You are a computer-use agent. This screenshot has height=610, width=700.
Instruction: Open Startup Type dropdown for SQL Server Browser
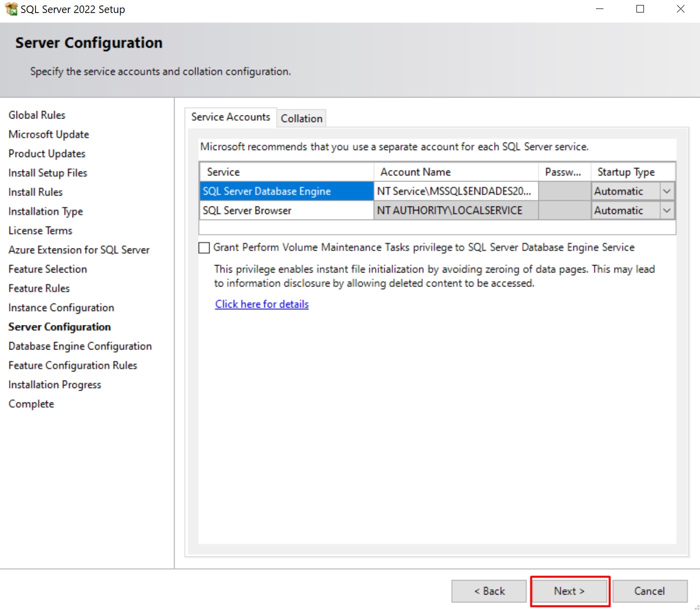tap(667, 210)
